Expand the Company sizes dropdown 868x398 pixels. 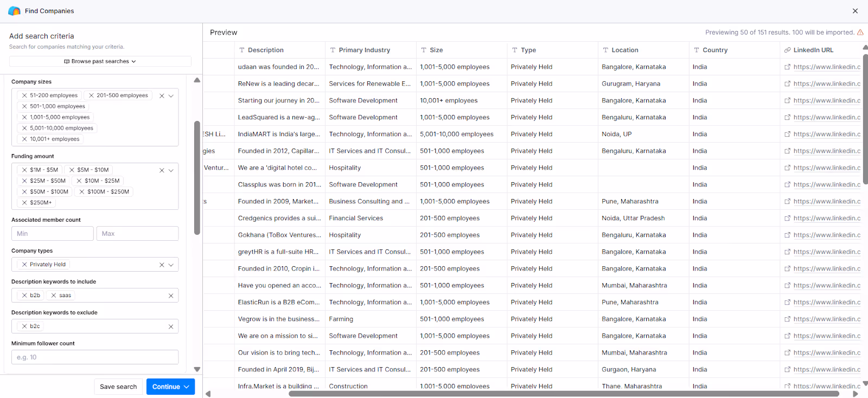point(171,96)
